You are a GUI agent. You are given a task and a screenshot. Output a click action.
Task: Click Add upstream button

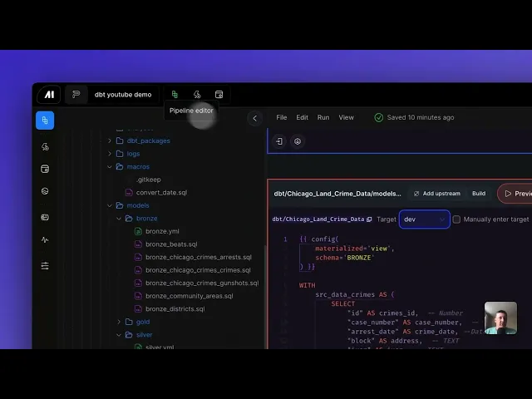[437, 194]
